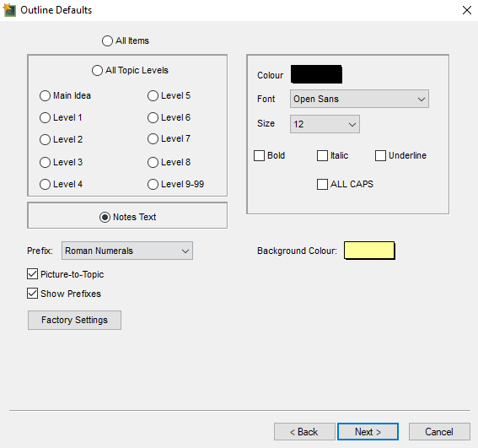
Task: Select the Level 7 radio option
Action: click(153, 138)
